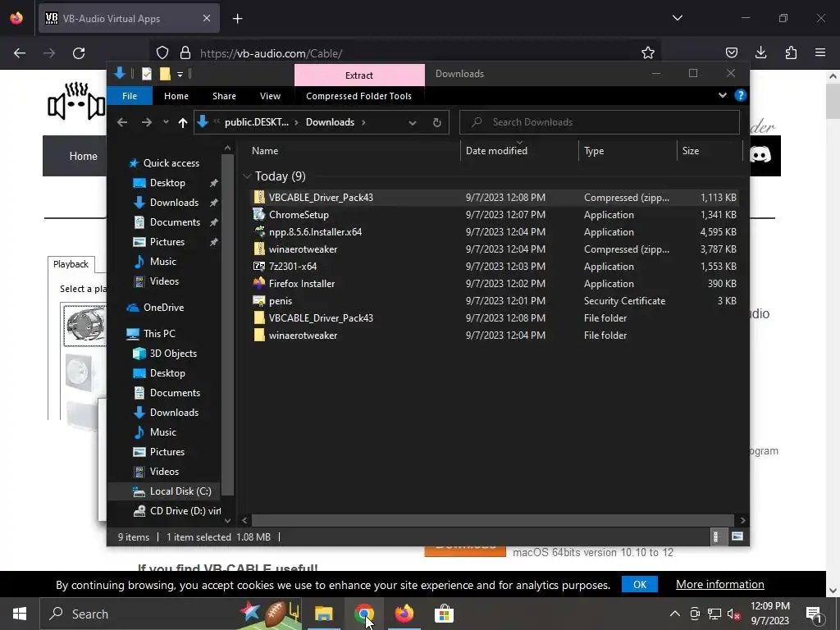Refresh the Downloads folder view
The image size is (840, 630).
coord(437,123)
